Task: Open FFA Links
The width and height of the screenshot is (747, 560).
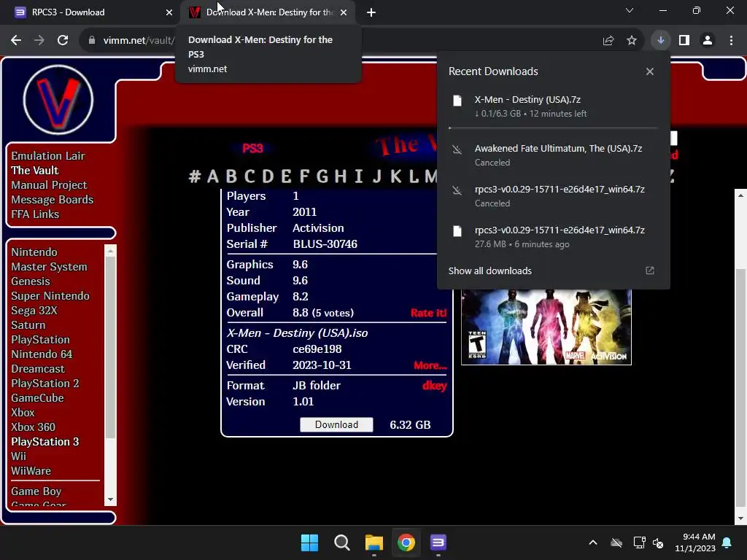Action: click(35, 214)
